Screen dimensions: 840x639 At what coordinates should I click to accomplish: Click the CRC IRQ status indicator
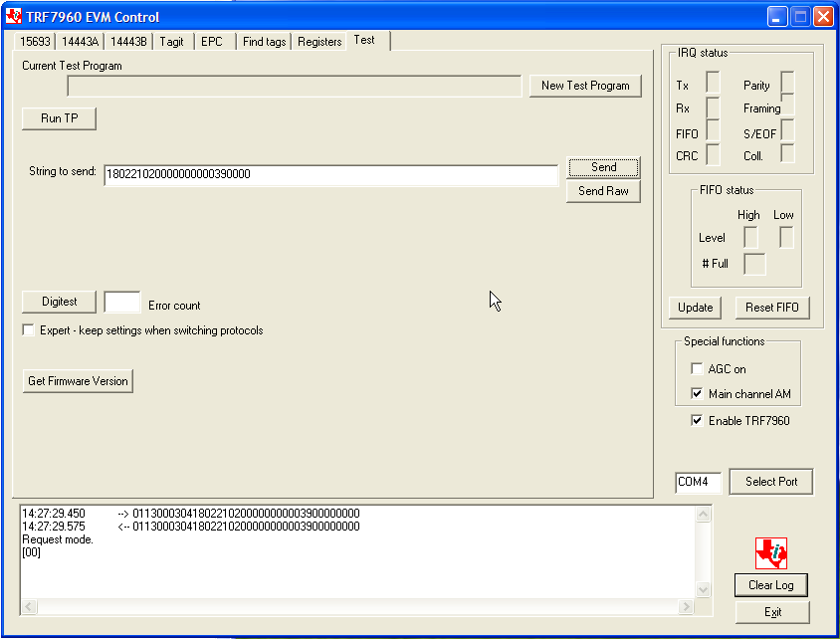pos(713,154)
